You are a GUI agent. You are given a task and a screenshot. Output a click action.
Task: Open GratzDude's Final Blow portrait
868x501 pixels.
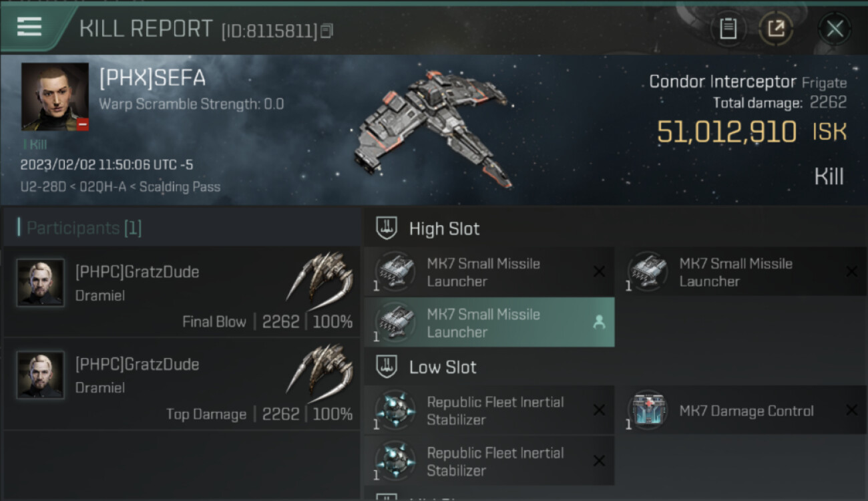click(x=41, y=283)
